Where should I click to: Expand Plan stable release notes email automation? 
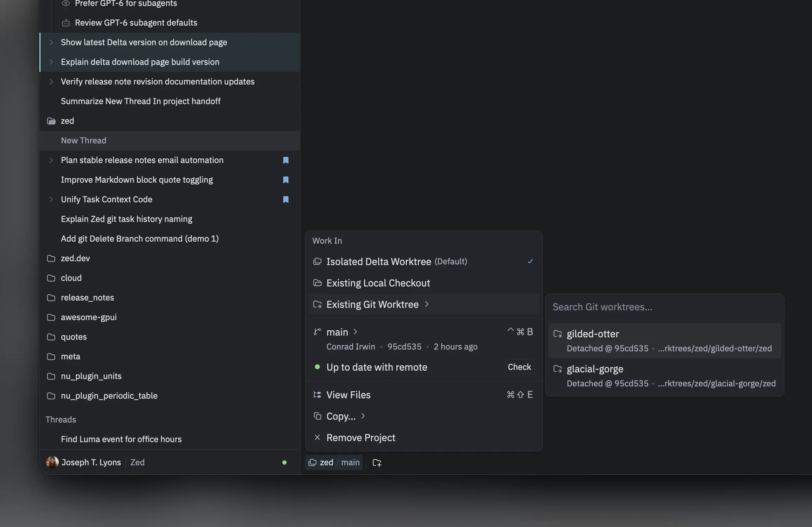point(51,160)
